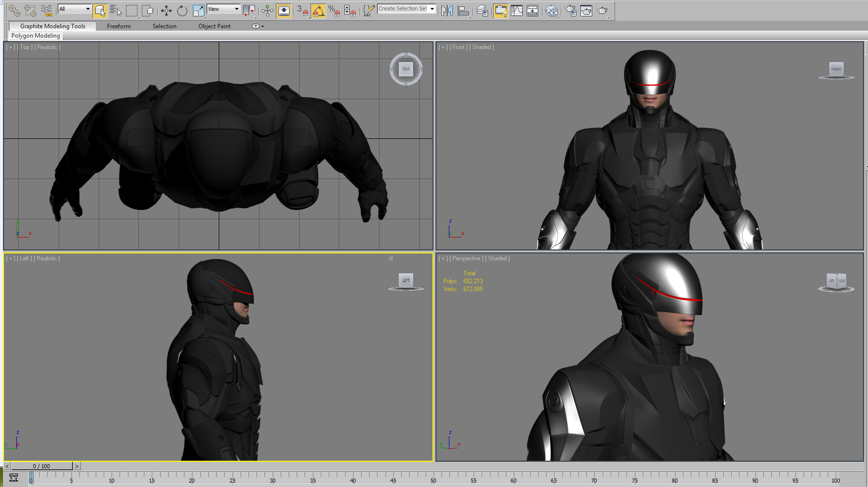Viewport: 868px width, 487px height.
Task: Activate the Select and Rotate tool
Action: 182,10
